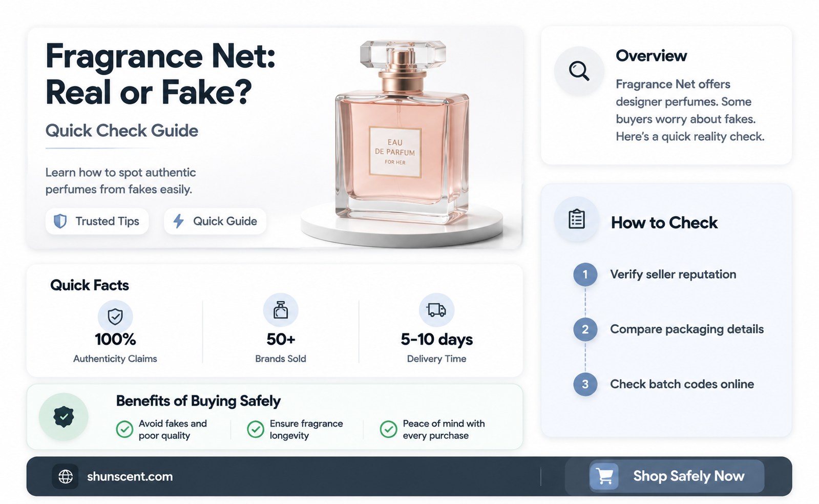Screen dimensions: 819x504
Task: Click the clipboard How to Check icon
Action: [x=577, y=219]
